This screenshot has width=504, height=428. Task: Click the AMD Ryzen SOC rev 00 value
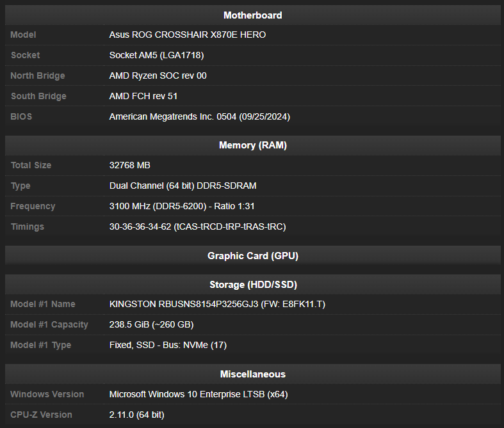click(158, 75)
